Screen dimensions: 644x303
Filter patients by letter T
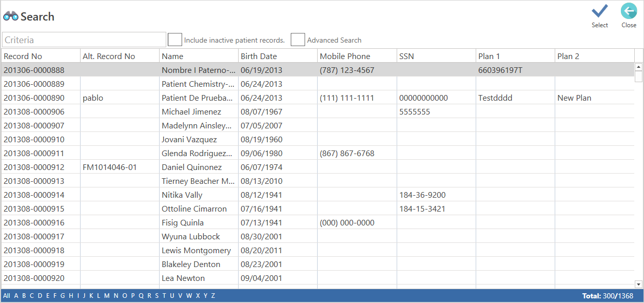[x=164, y=296]
